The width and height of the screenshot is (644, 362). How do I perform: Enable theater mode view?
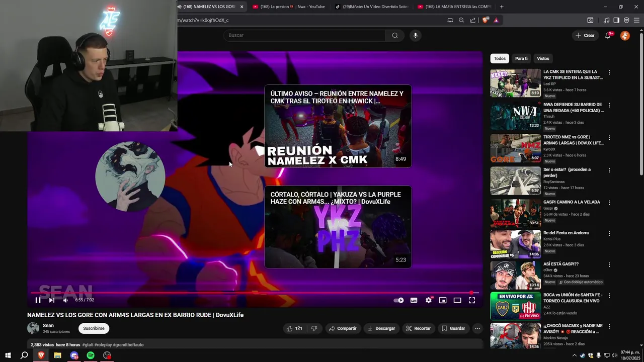[x=457, y=300]
